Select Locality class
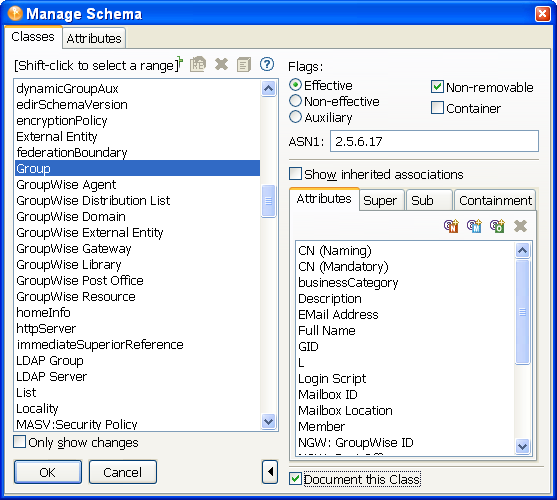The height and width of the screenshot is (500, 557). coord(137,408)
